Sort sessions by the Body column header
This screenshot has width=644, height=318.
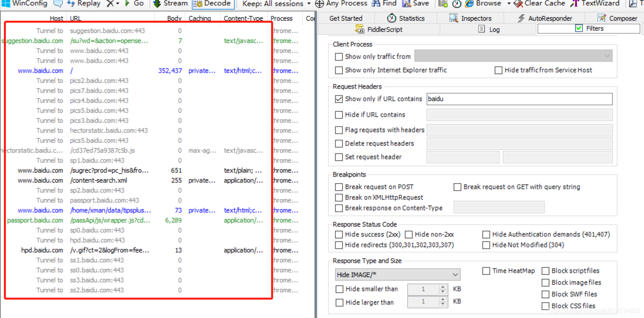click(x=174, y=18)
